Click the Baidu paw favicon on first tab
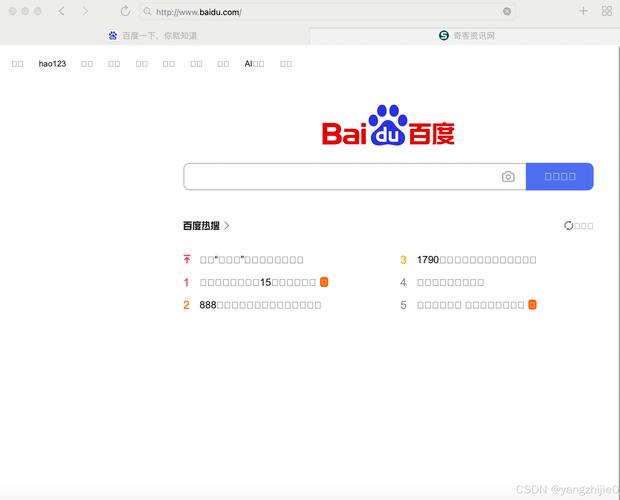The image size is (620, 500). point(113,36)
